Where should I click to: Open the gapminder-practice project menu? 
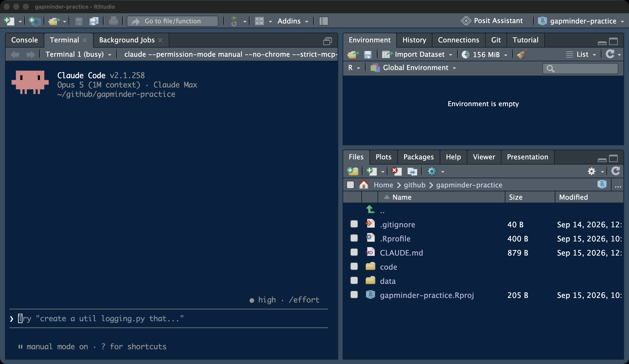(581, 21)
